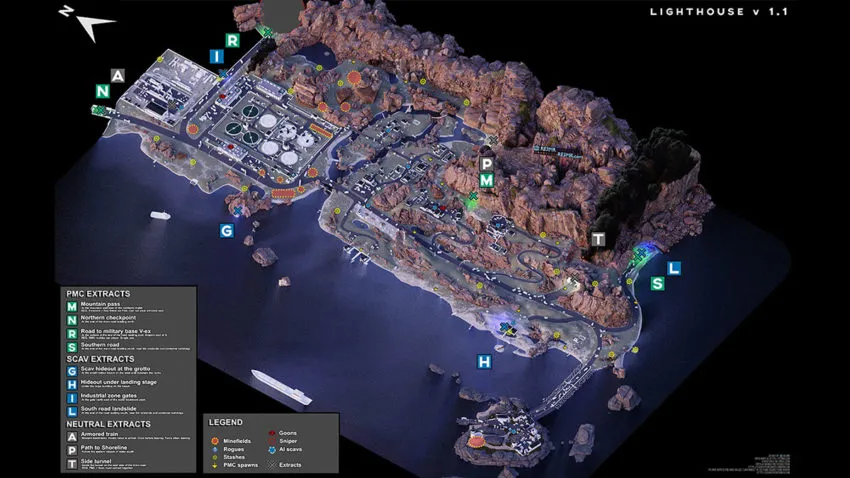Click the gray P marker on the map
Screen dimensions: 850x478
486,164
